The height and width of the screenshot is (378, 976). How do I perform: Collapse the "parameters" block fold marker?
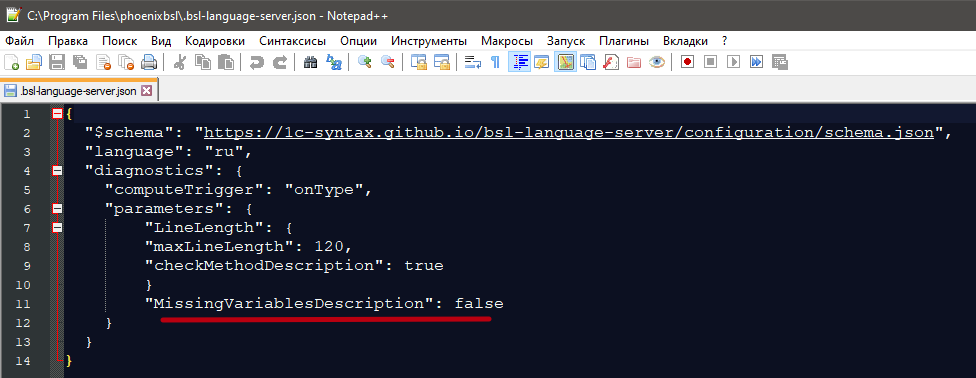click(x=57, y=209)
